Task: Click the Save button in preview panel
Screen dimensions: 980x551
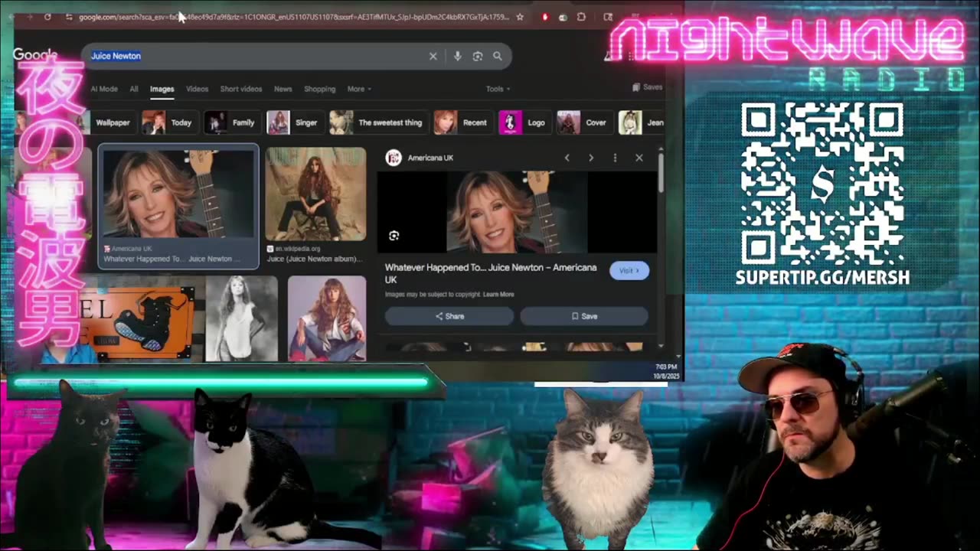Action: (x=584, y=316)
